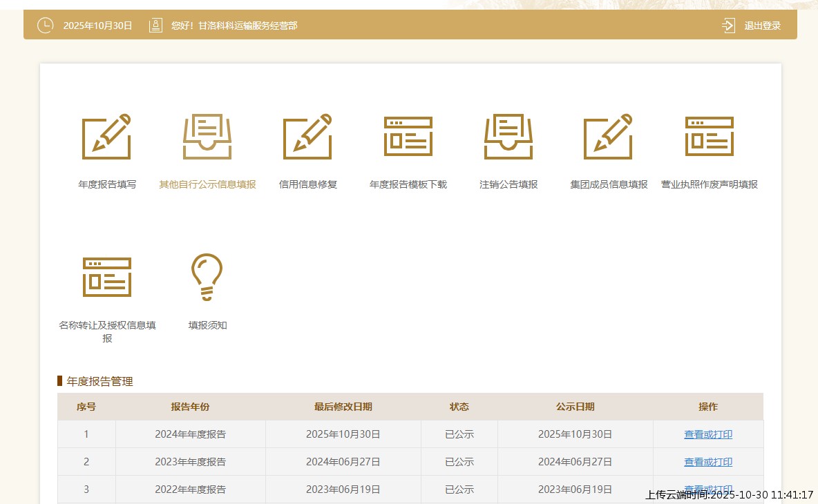Click the 其他自行公示信息填报 inbox icon
818x504 pixels.
[207, 137]
